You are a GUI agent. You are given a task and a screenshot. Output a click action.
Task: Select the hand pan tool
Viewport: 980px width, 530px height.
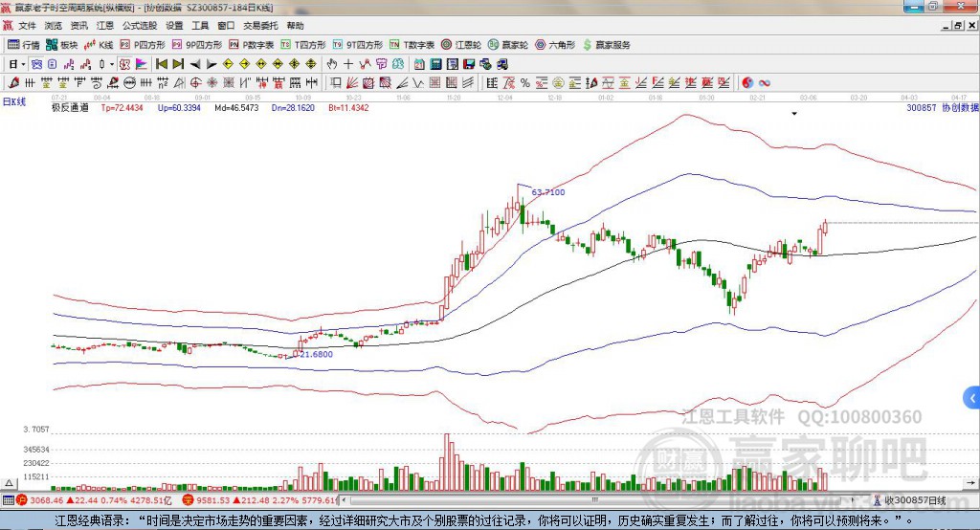(332, 64)
